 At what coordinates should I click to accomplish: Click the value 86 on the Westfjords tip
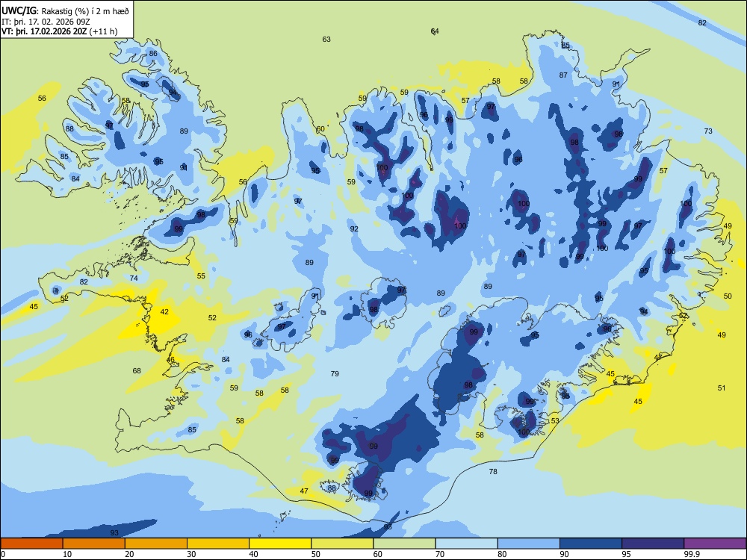coord(153,53)
